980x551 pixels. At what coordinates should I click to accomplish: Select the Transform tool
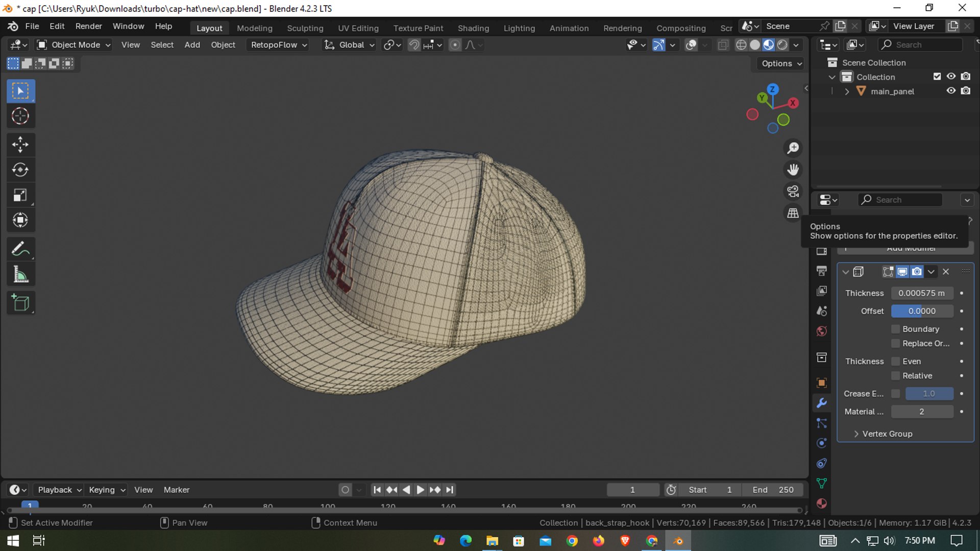click(20, 220)
